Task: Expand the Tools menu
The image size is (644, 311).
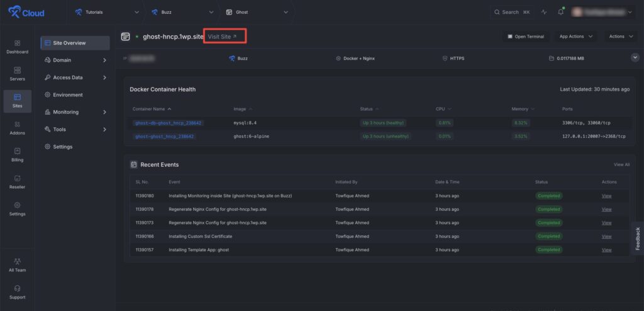Action: (75, 129)
